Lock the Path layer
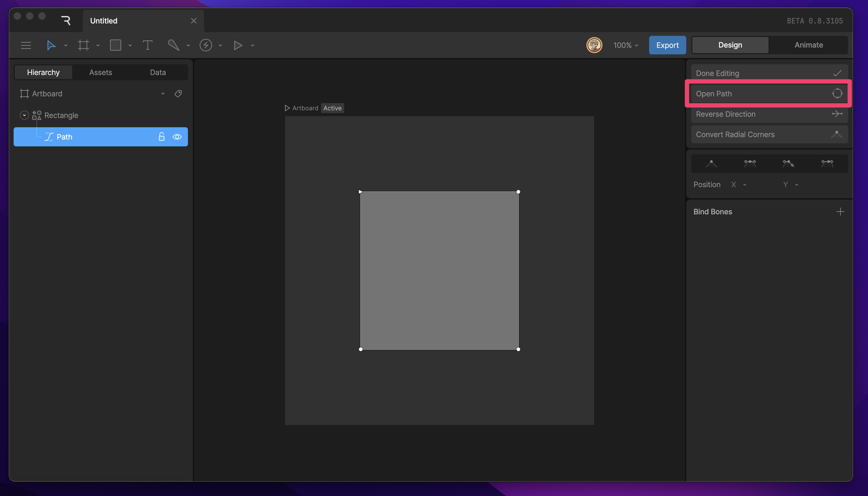 click(162, 137)
